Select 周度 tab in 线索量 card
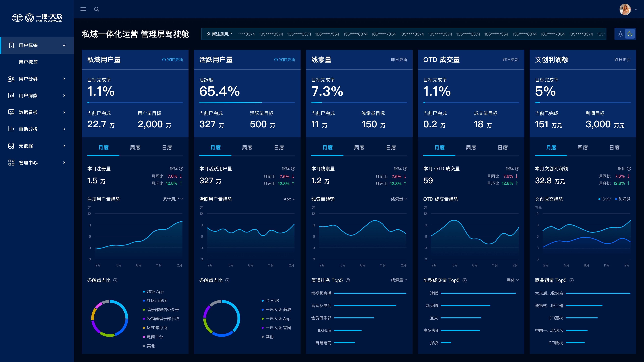 [x=359, y=148]
